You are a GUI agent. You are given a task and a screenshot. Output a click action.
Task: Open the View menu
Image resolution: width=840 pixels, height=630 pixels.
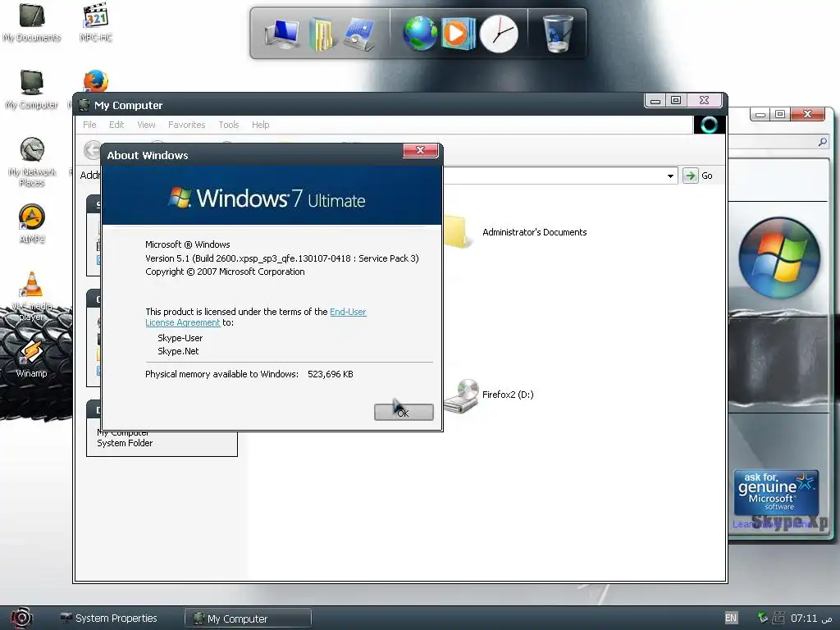click(x=146, y=125)
